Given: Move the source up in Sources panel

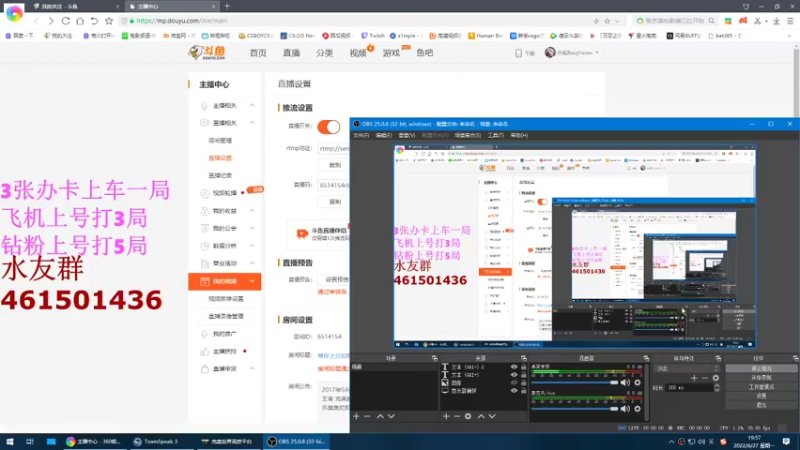Looking at the screenshot, I should 481,416.
